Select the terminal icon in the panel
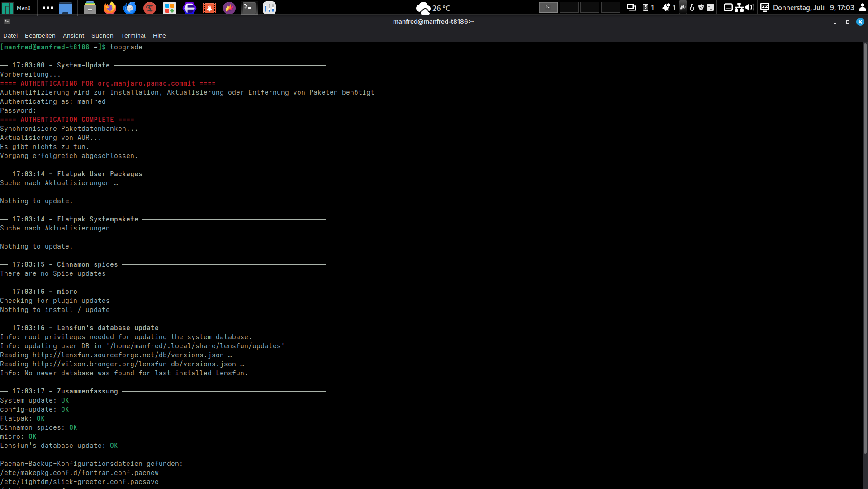Viewport: 868px width, 489px height. coord(249,8)
